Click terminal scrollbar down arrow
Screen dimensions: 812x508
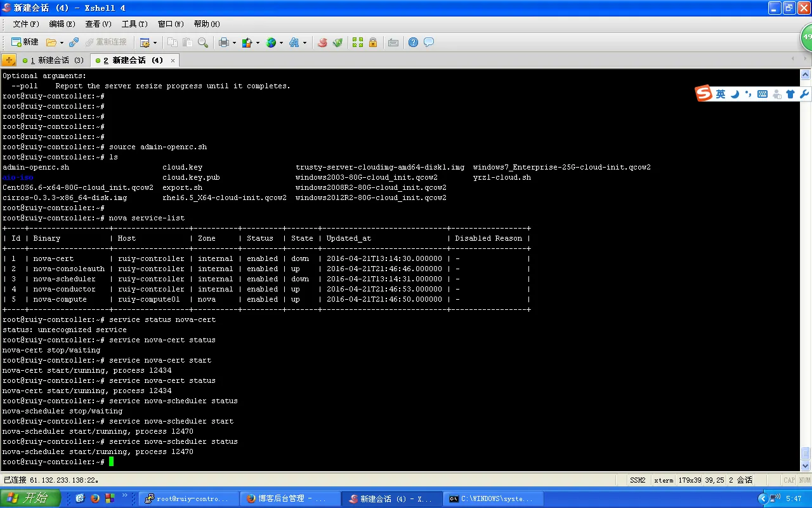pyautogui.click(x=806, y=467)
